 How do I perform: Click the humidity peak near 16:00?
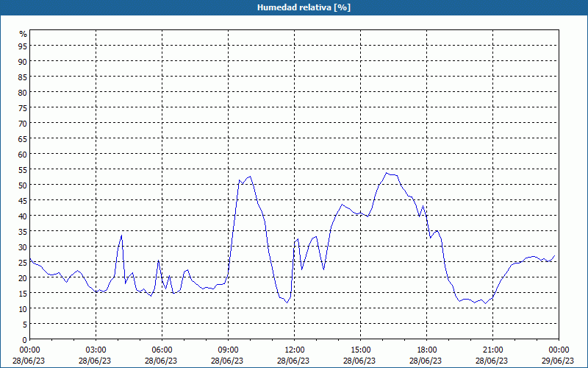[387, 173]
